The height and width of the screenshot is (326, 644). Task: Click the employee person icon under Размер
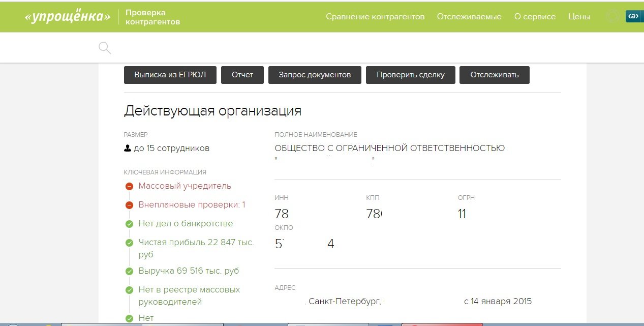[x=127, y=149]
